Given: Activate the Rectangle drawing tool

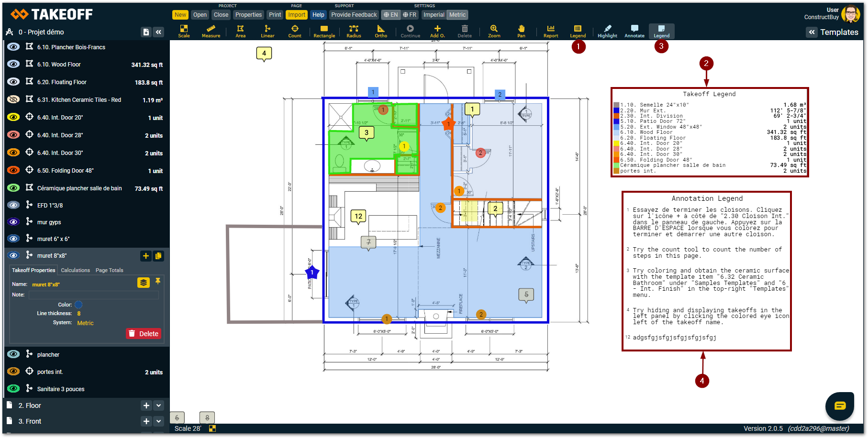Looking at the screenshot, I should pyautogui.click(x=324, y=31).
